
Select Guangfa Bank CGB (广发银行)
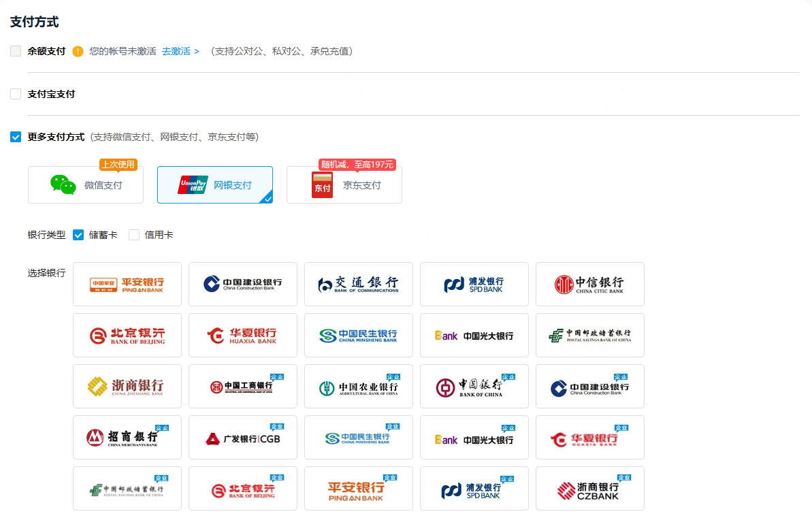click(242, 438)
